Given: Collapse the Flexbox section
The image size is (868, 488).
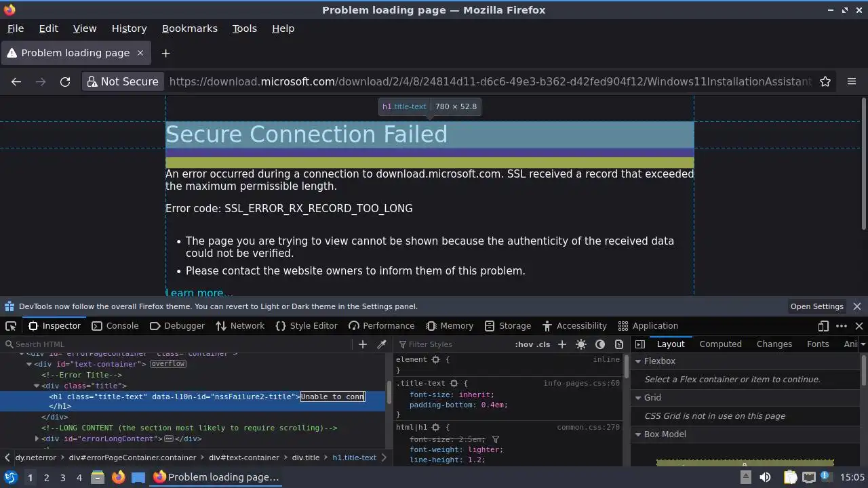Looking at the screenshot, I should tap(638, 361).
